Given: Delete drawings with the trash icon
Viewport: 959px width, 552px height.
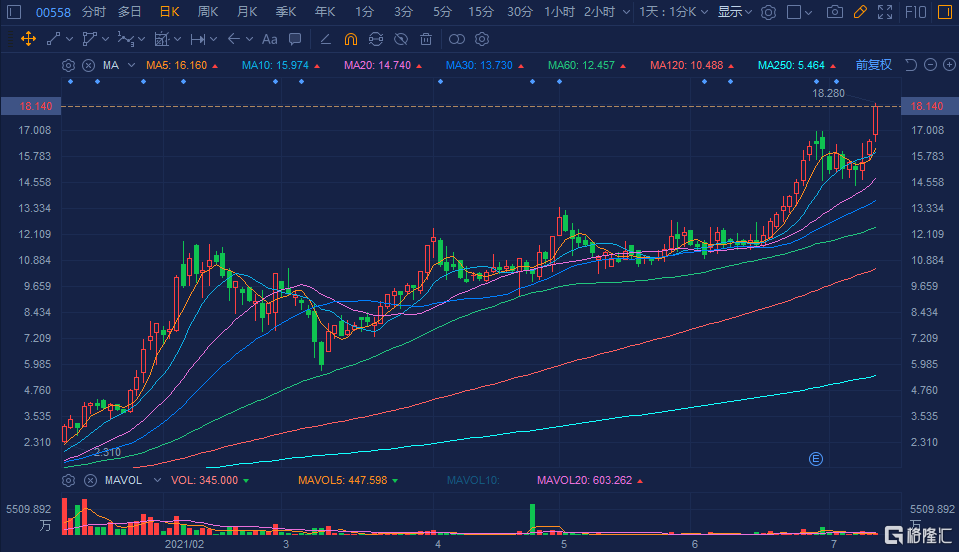Looking at the screenshot, I should click(426, 39).
